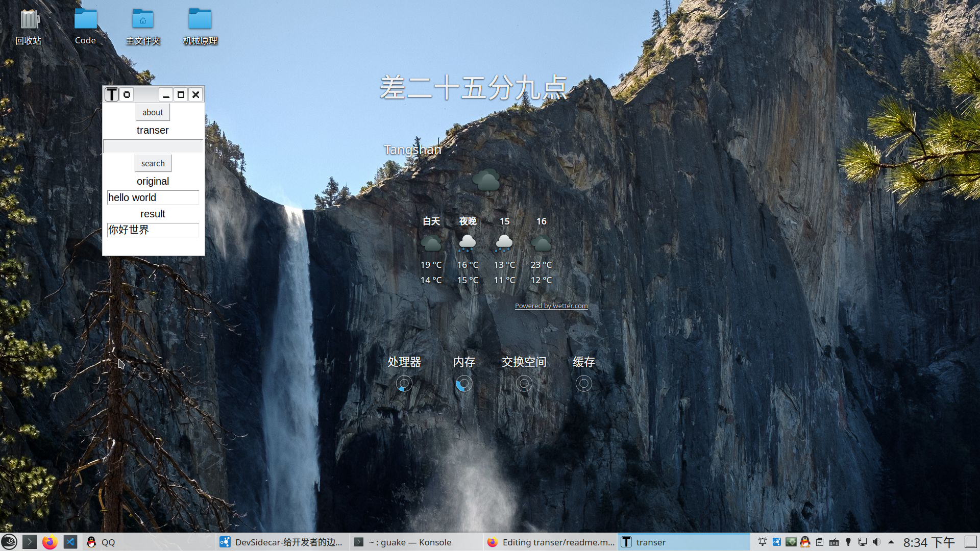Screen dimensions: 980x551
Task: Open the notifications bell tray icon
Action: pyautogui.click(x=763, y=542)
